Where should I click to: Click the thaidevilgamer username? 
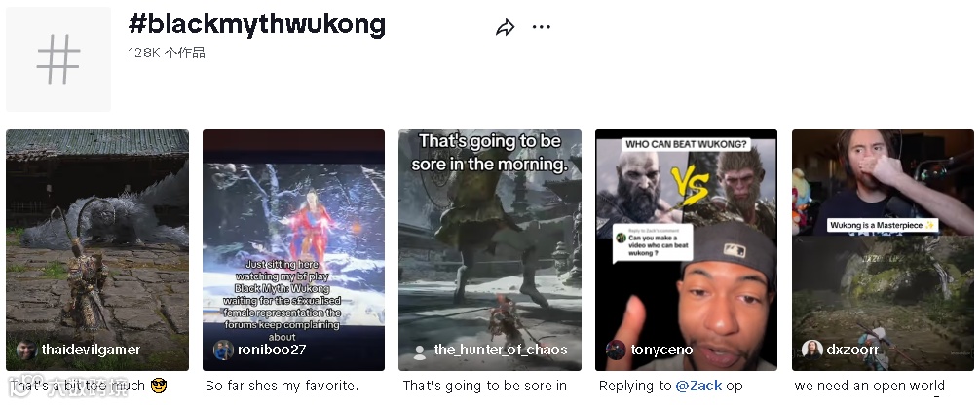[x=92, y=350]
